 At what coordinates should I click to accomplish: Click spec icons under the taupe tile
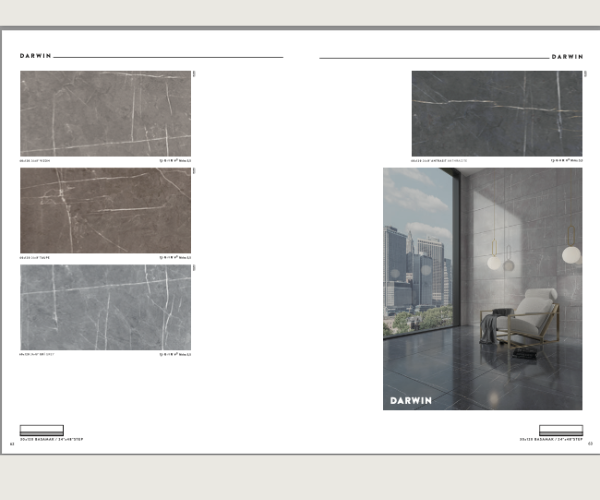click(174, 256)
